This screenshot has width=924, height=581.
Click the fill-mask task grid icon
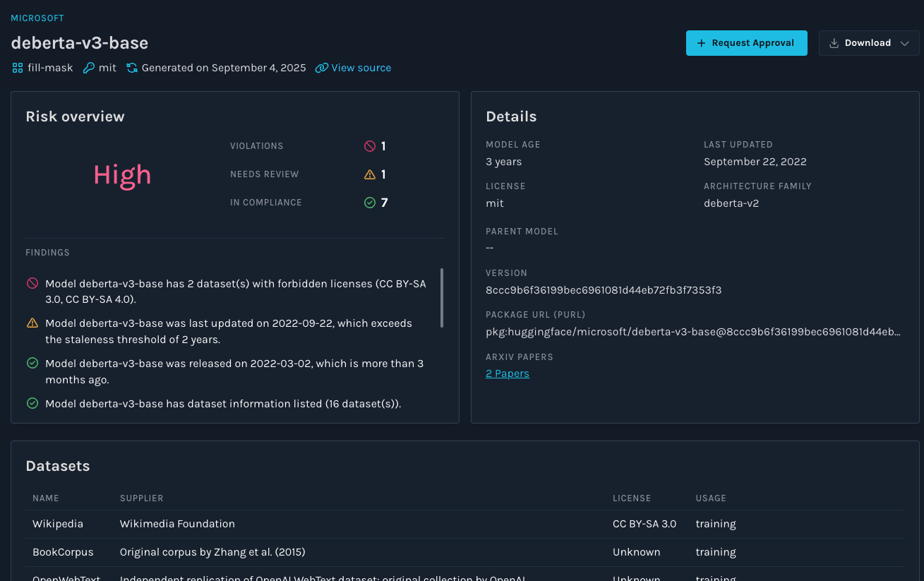tap(18, 68)
